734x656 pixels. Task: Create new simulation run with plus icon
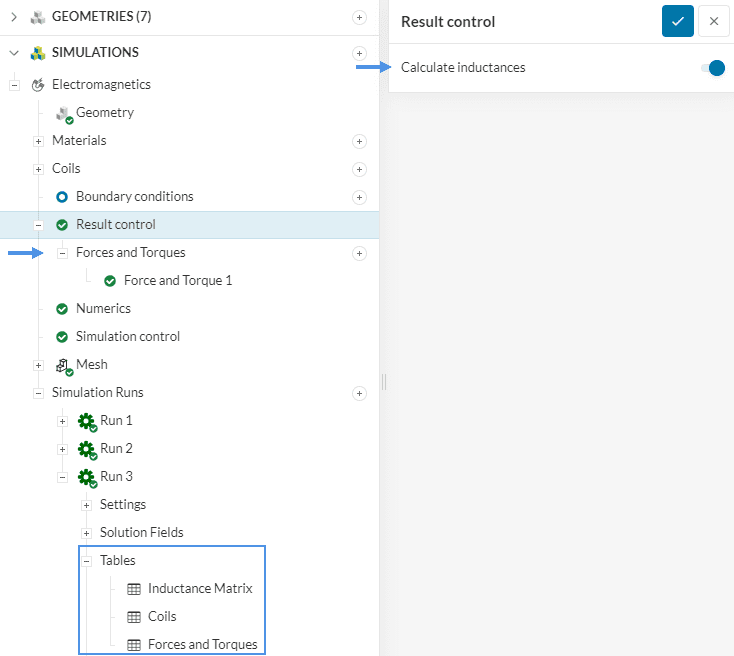point(359,393)
